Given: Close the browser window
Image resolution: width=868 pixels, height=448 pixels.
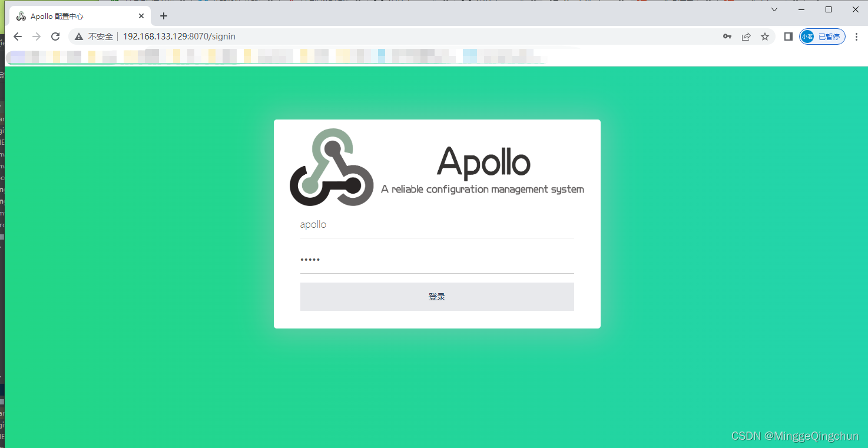Looking at the screenshot, I should (856, 9).
